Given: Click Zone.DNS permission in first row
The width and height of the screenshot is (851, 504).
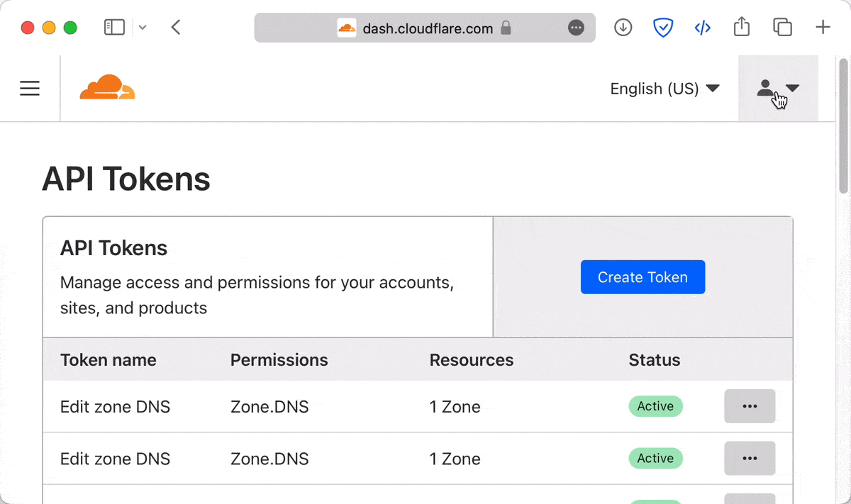Looking at the screenshot, I should coord(269,407).
